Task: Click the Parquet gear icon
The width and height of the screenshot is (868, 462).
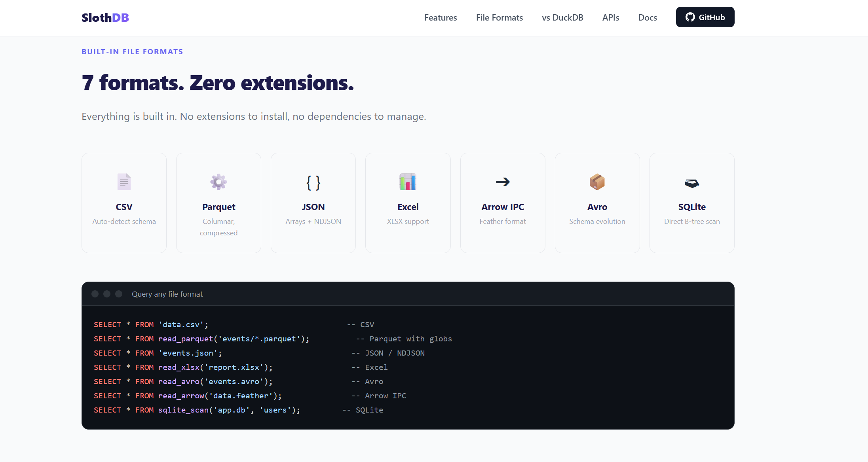Action: pos(218,182)
